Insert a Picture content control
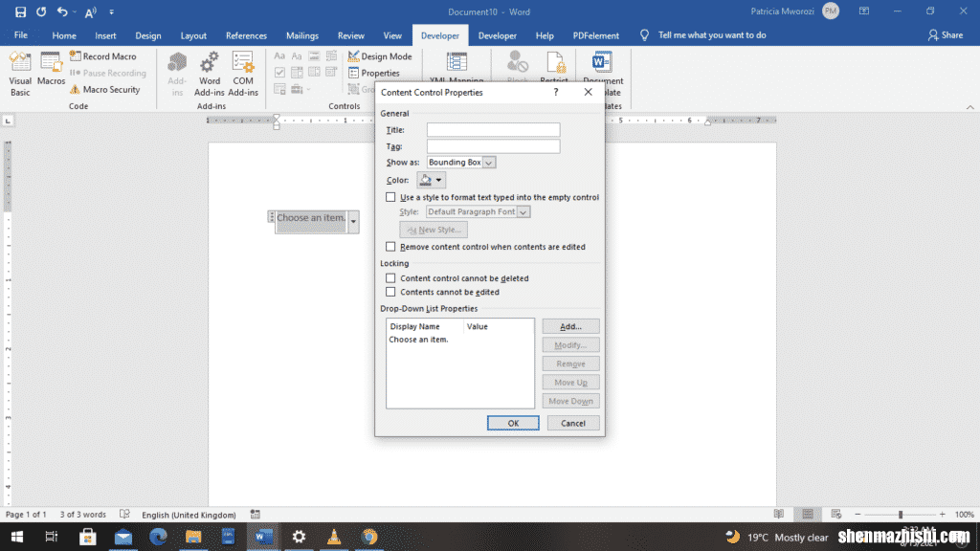This screenshot has width=980, height=551. click(314, 56)
